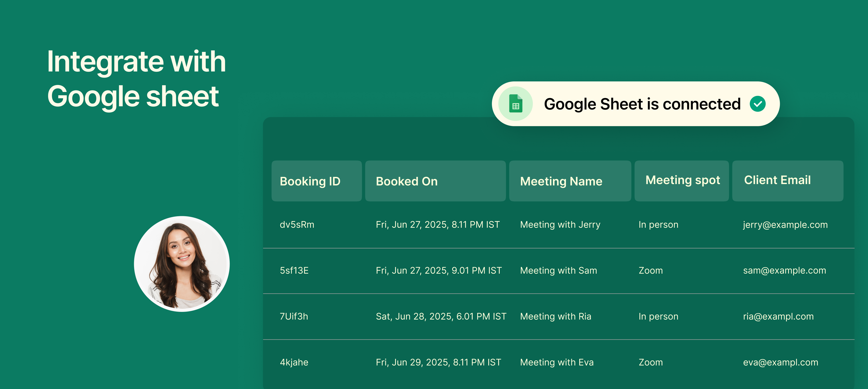Click 'In person' in Jerry's row
Viewport: 868px width, 389px height.
click(658, 225)
